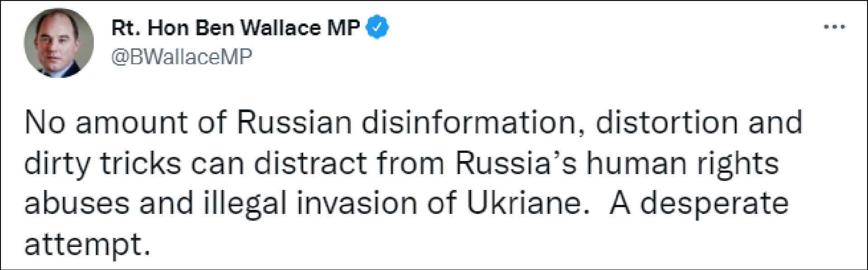Click the word "distract" in the tweet
This screenshot has width=868, height=270.
(310, 163)
